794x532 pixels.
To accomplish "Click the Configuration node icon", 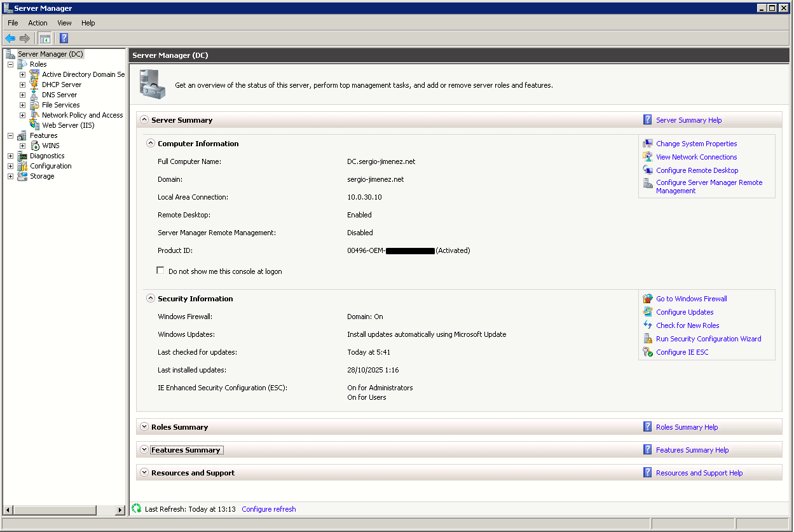I will tap(22, 166).
